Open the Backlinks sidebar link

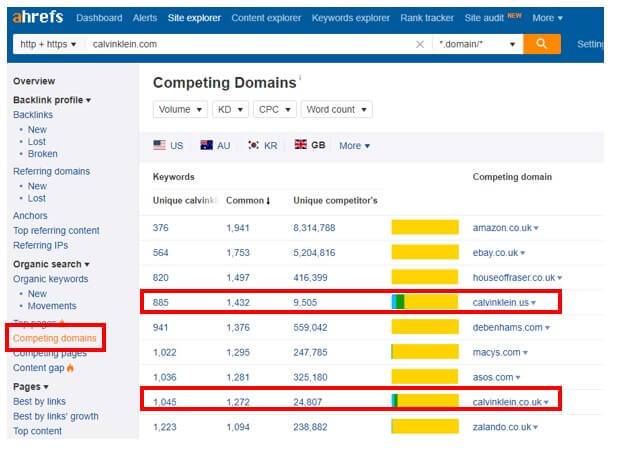(x=33, y=116)
